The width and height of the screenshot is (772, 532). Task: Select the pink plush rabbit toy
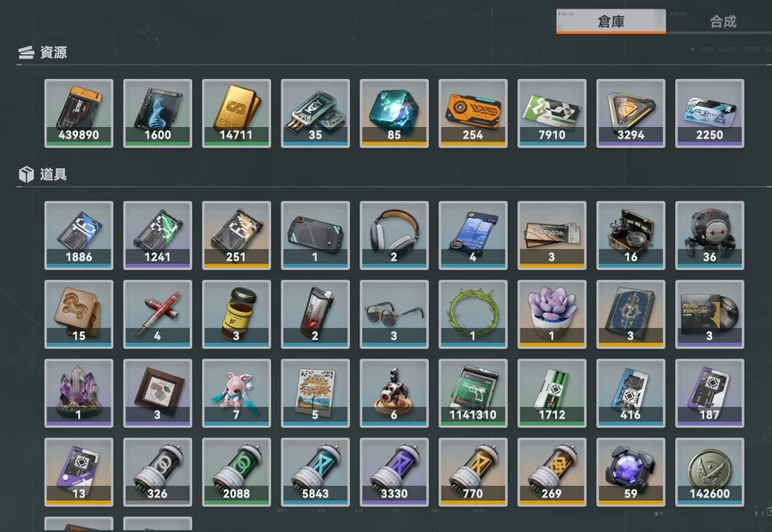(237, 393)
